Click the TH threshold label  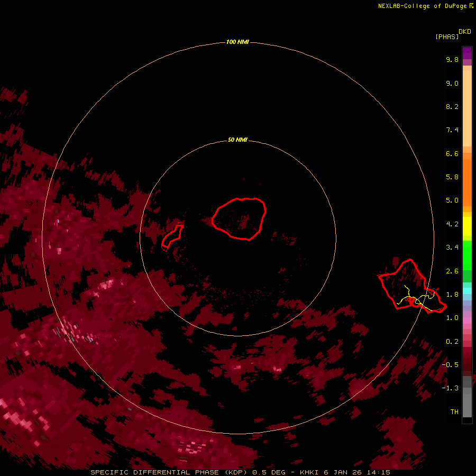(454, 412)
